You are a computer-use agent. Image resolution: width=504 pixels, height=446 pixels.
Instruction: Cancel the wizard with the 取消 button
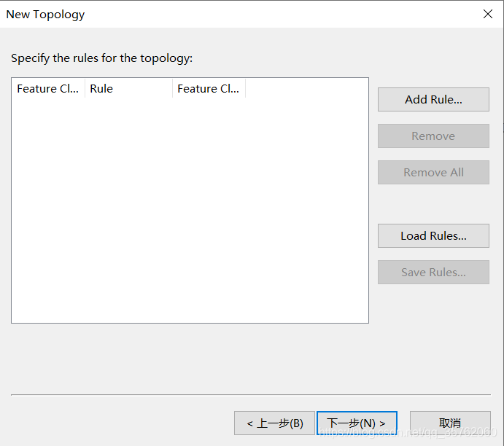pyautogui.click(x=450, y=423)
